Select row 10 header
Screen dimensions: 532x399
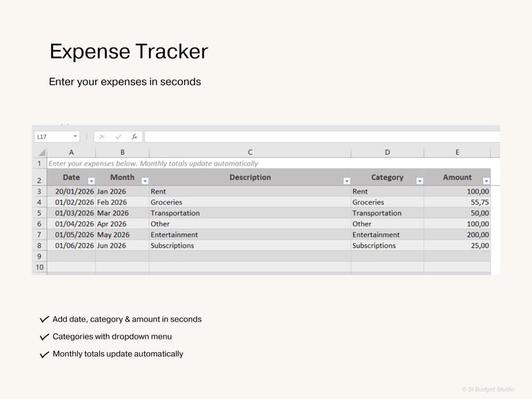click(40, 267)
